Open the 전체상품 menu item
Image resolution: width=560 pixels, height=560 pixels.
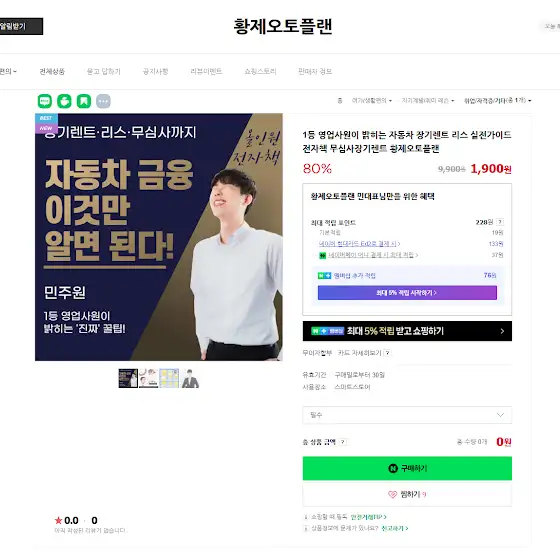[52, 71]
